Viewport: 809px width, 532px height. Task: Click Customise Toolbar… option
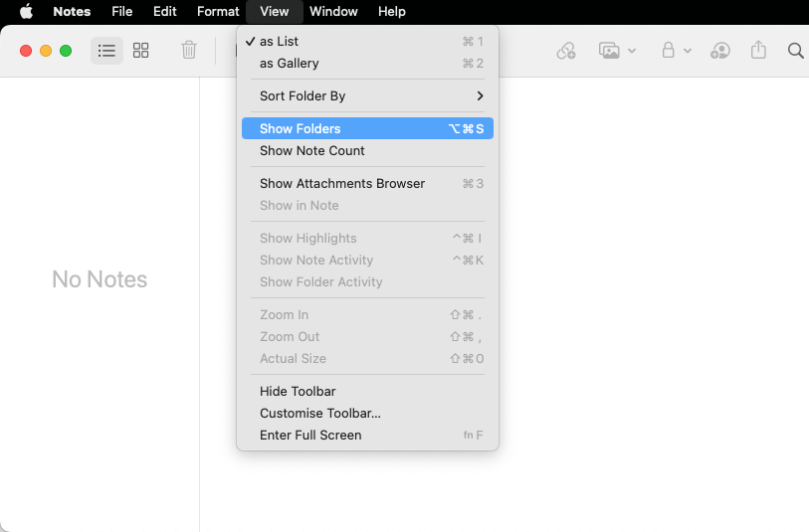tap(319, 414)
